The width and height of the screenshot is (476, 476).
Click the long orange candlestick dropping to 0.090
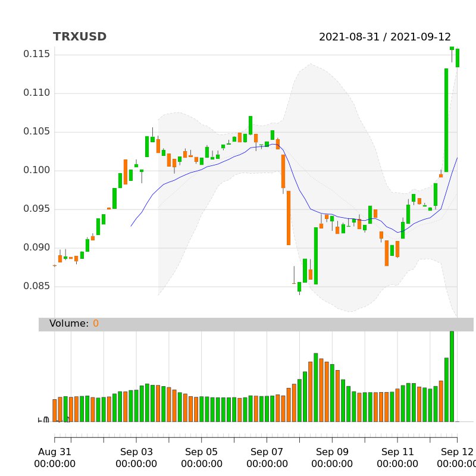click(x=289, y=218)
